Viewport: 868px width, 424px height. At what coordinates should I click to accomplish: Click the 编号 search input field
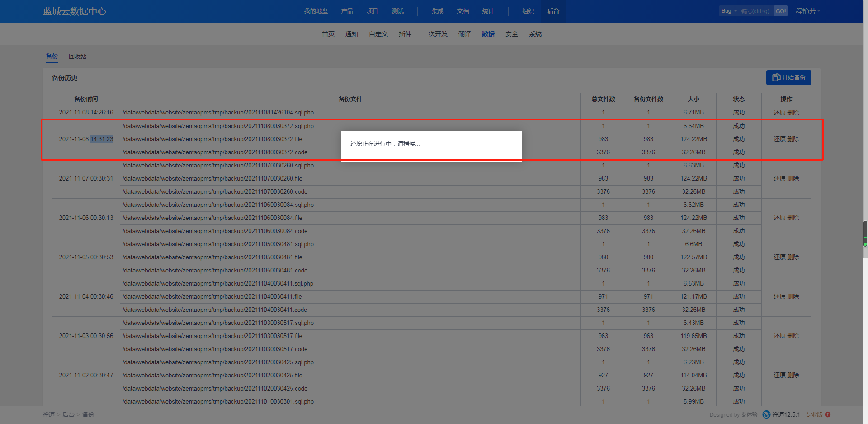tap(755, 11)
